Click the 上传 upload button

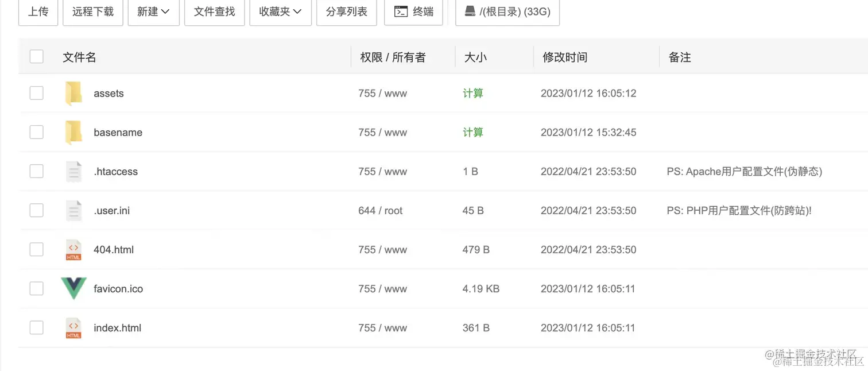pyautogui.click(x=38, y=11)
